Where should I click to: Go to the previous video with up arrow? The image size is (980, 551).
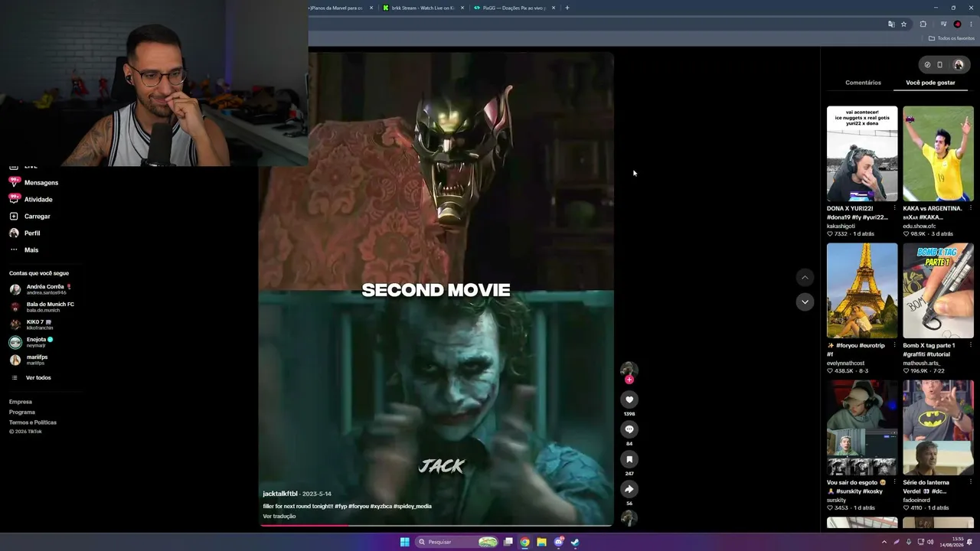tap(805, 277)
